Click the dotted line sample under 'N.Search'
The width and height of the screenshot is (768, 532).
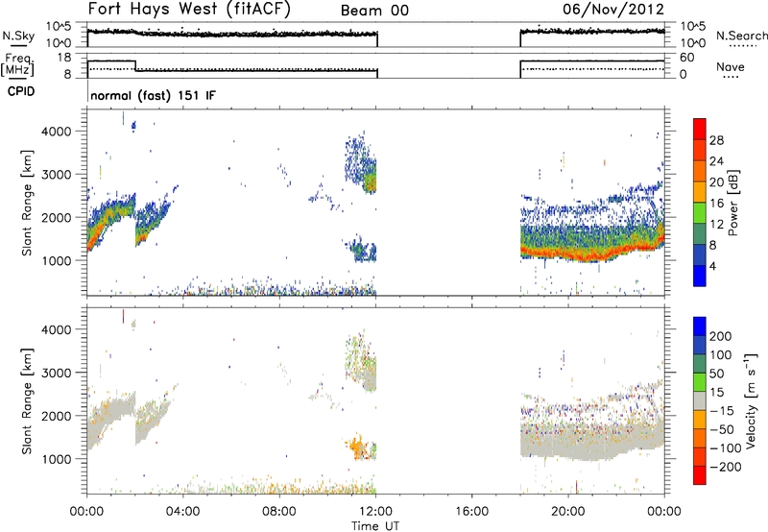[x=743, y=46]
